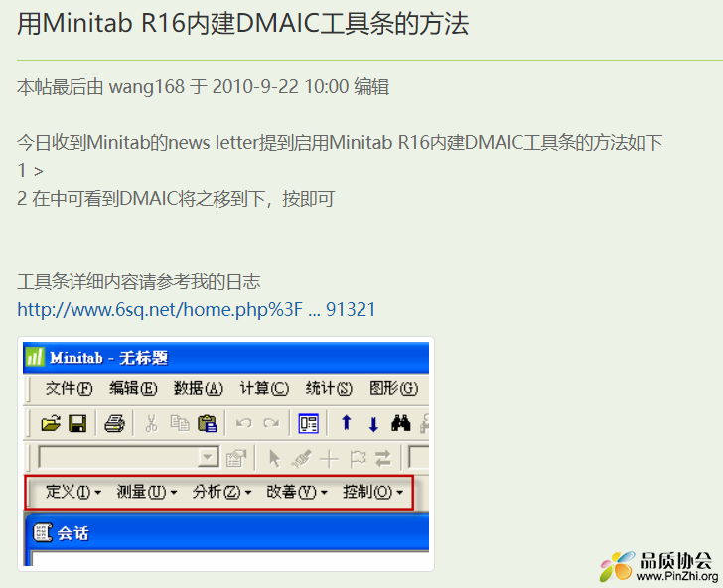723x588 pixels.
Task: Expand the 测量(U) DMAIC dropdown
Action: (x=147, y=492)
